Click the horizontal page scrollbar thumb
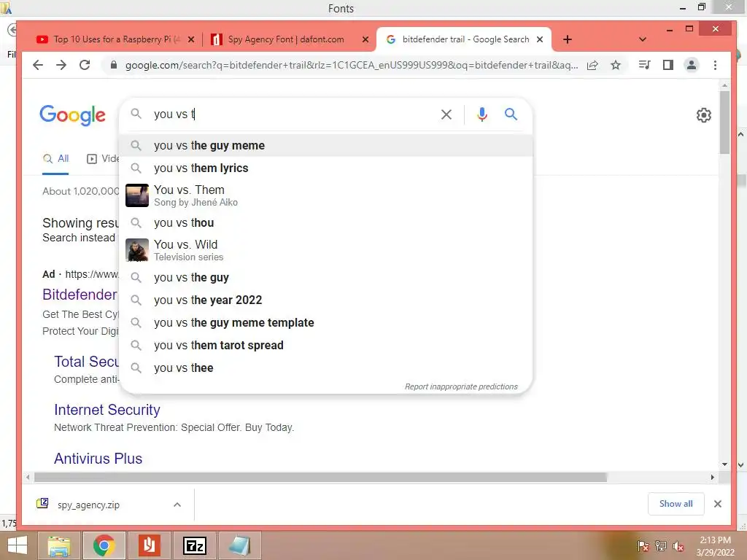Image resolution: width=747 pixels, height=560 pixels. [321, 477]
